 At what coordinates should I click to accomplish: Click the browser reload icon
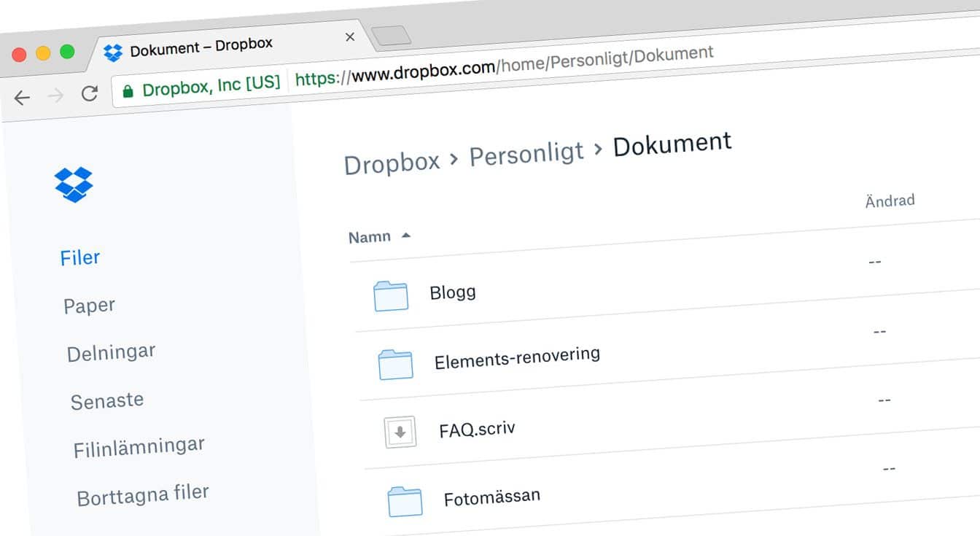[90, 93]
